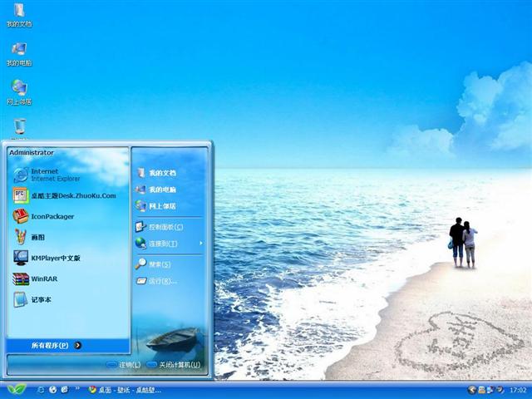Image resolution: width=532 pixels, height=399 pixels.
Task: Click 我的文档 desktop icon
Action: tap(18, 15)
